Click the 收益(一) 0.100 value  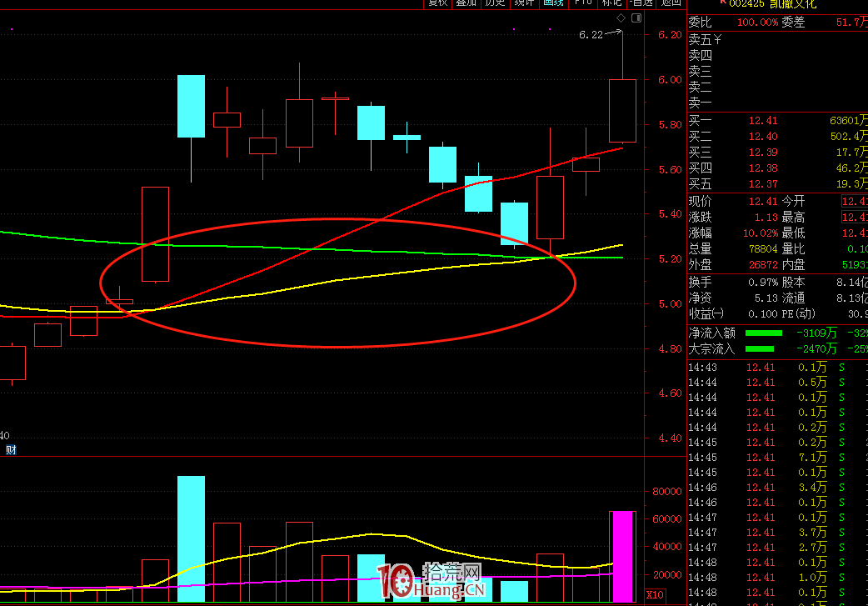coord(763,314)
